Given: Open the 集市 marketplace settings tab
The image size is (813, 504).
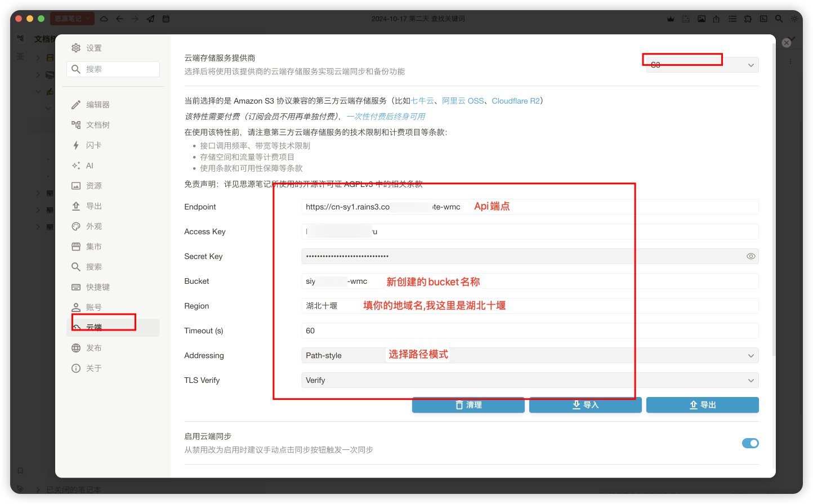Looking at the screenshot, I should 113,247.
